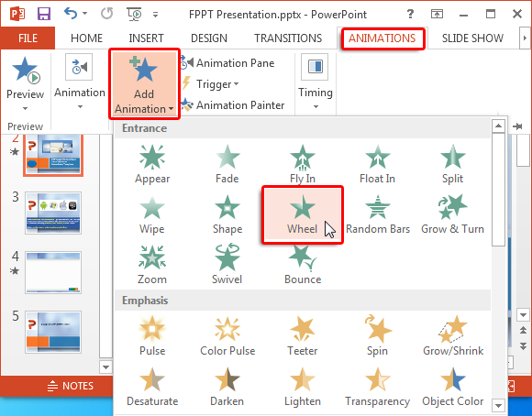532x416 pixels.
Task: Select slide 3 thumbnail
Action: 53,213
